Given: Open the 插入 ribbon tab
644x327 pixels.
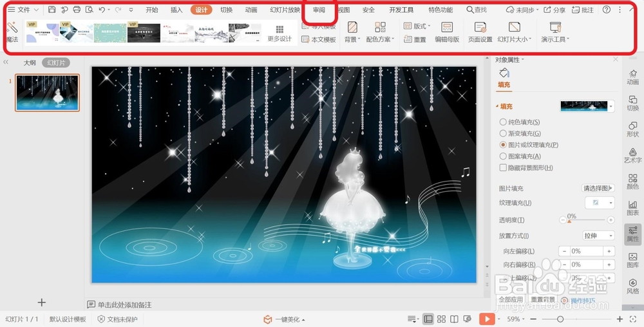Looking at the screenshot, I should pyautogui.click(x=176, y=10).
